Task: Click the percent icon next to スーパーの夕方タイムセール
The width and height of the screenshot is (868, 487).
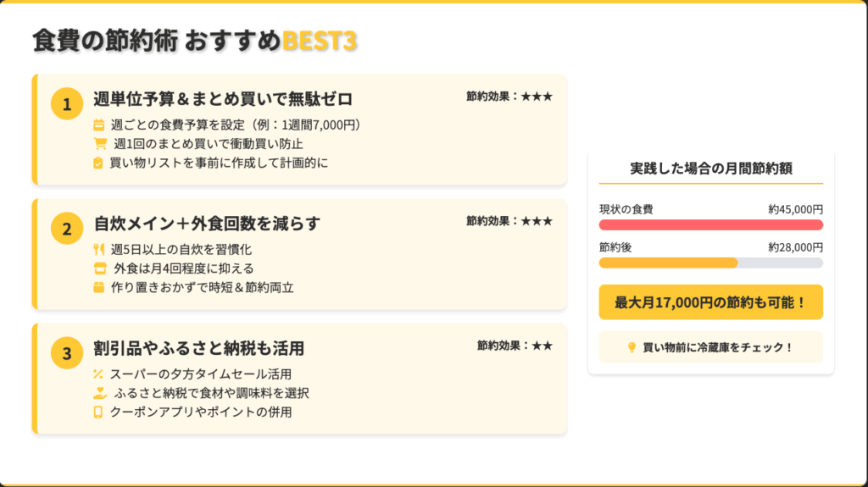Action: [x=98, y=374]
